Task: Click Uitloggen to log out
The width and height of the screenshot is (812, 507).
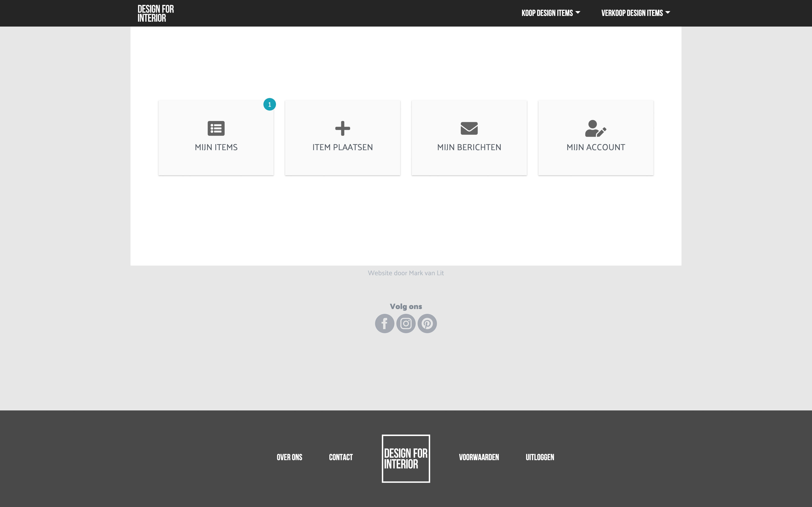Action: coord(540,457)
